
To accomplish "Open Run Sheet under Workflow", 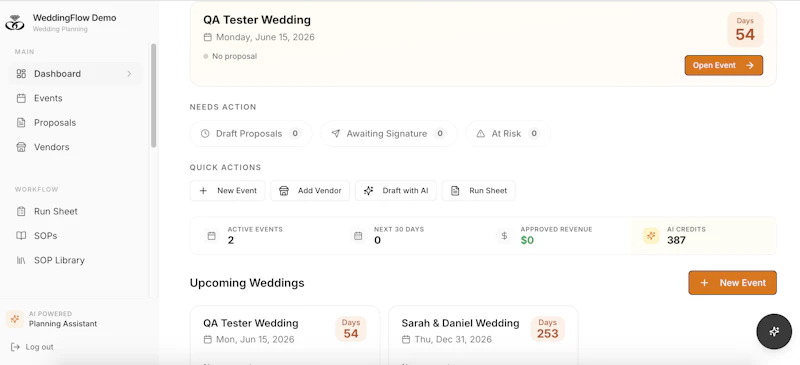I will coord(75,211).
